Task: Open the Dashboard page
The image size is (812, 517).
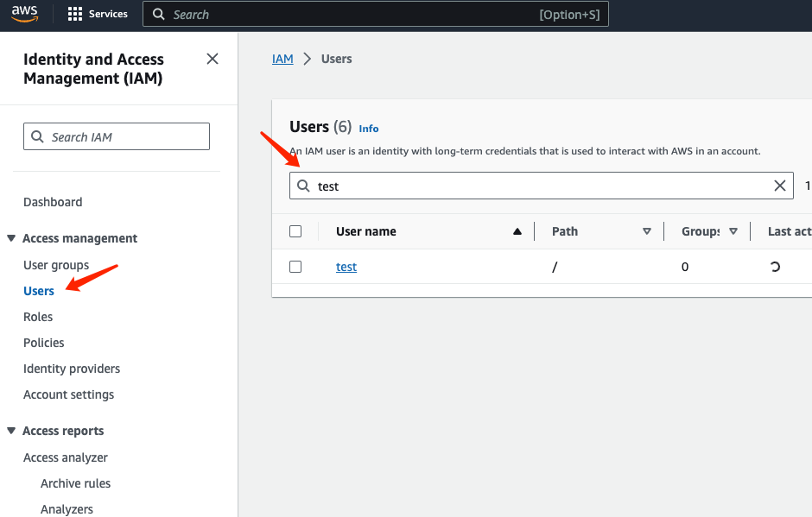Action: coord(53,202)
